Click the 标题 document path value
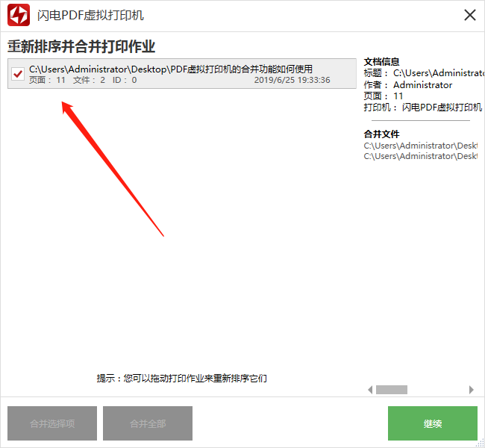This screenshot has width=485, height=448. 439,73
